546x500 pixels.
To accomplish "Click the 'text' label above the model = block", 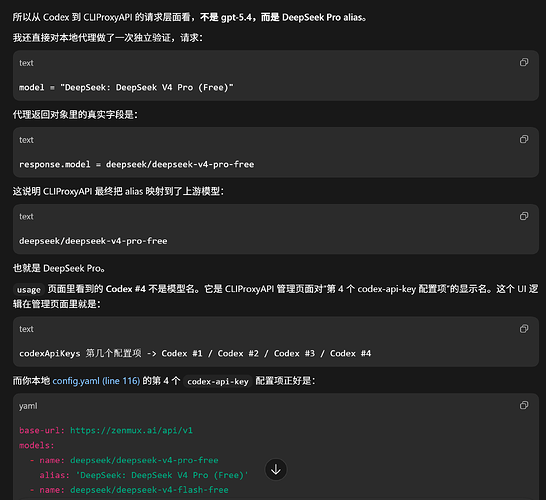I will pyautogui.click(x=26, y=63).
